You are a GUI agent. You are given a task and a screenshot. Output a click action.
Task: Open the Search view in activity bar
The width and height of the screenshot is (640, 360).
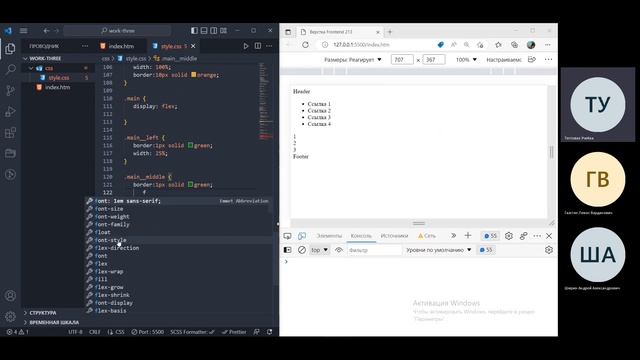tap(10, 69)
